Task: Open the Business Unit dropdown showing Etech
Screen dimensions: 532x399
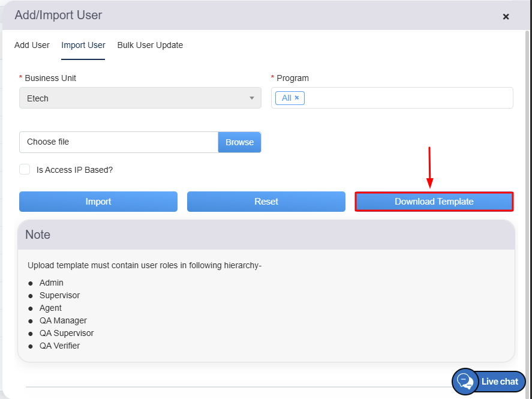Action: click(132, 98)
